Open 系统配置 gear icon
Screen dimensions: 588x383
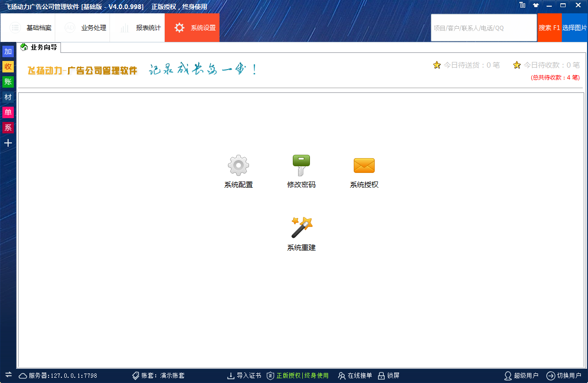click(238, 166)
